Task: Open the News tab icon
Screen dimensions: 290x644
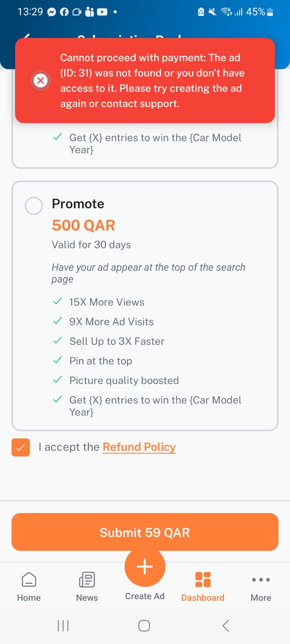Action: click(x=87, y=580)
